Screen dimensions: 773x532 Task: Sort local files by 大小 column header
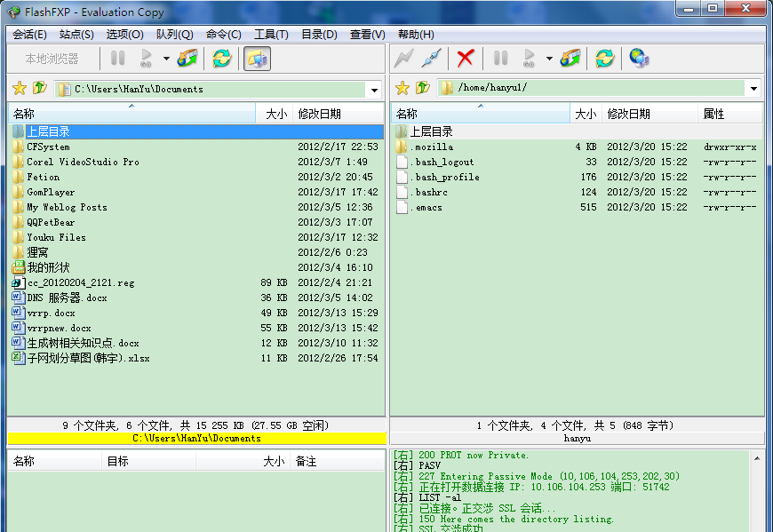click(274, 114)
